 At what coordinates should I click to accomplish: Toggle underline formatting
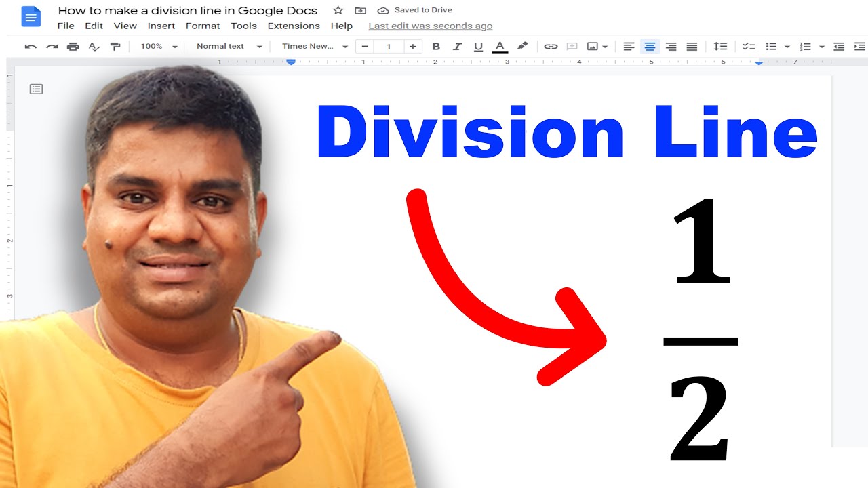point(479,47)
